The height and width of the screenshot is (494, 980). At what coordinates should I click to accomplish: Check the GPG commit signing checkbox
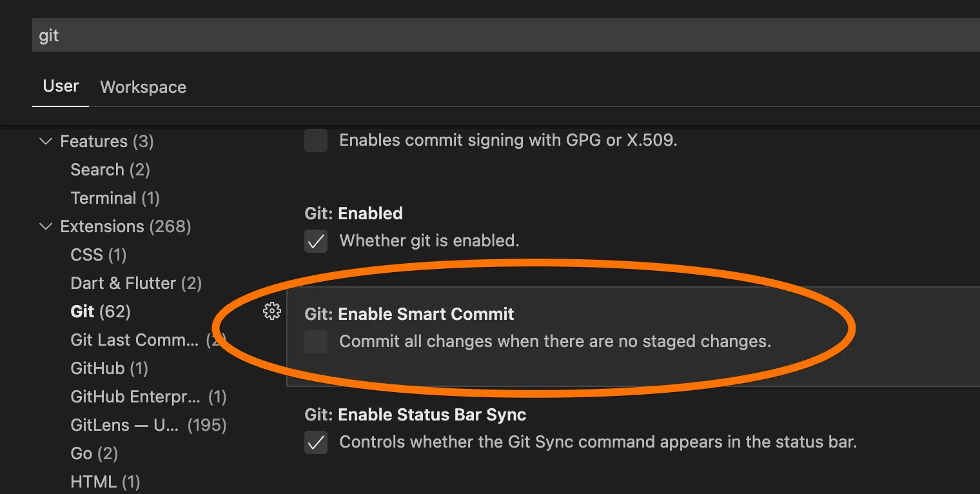pos(316,141)
